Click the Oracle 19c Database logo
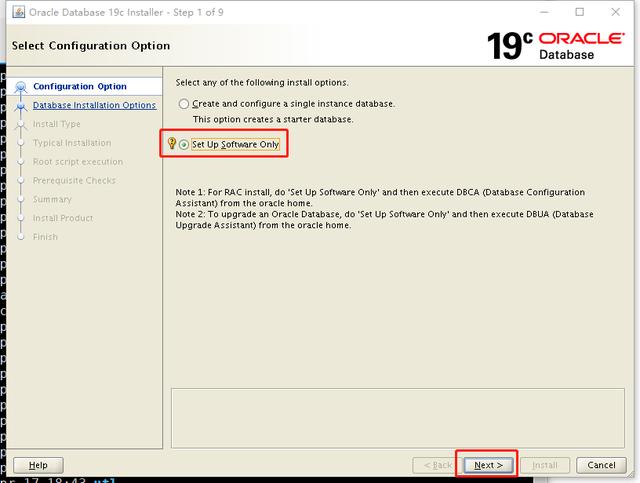The width and height of the screenshot is (640, 483). pos(556,46)
